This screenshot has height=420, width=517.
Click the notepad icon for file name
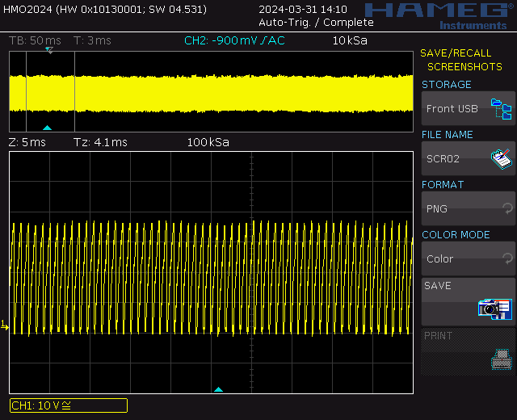tap(502, 159)
